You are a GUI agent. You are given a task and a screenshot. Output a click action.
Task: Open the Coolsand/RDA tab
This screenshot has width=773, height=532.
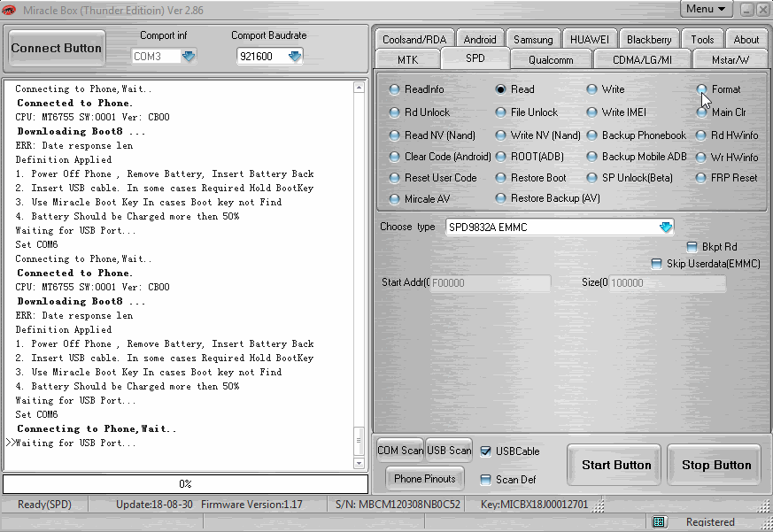click(414, 40)
